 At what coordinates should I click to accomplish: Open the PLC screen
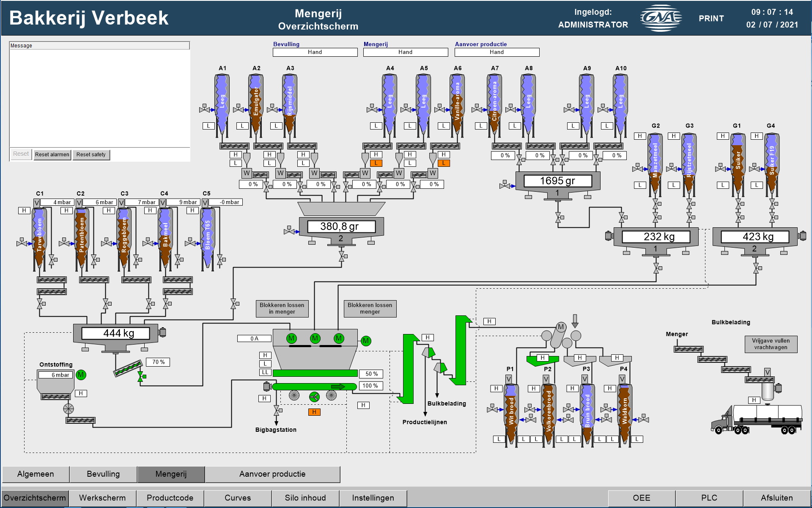(709, 498)
